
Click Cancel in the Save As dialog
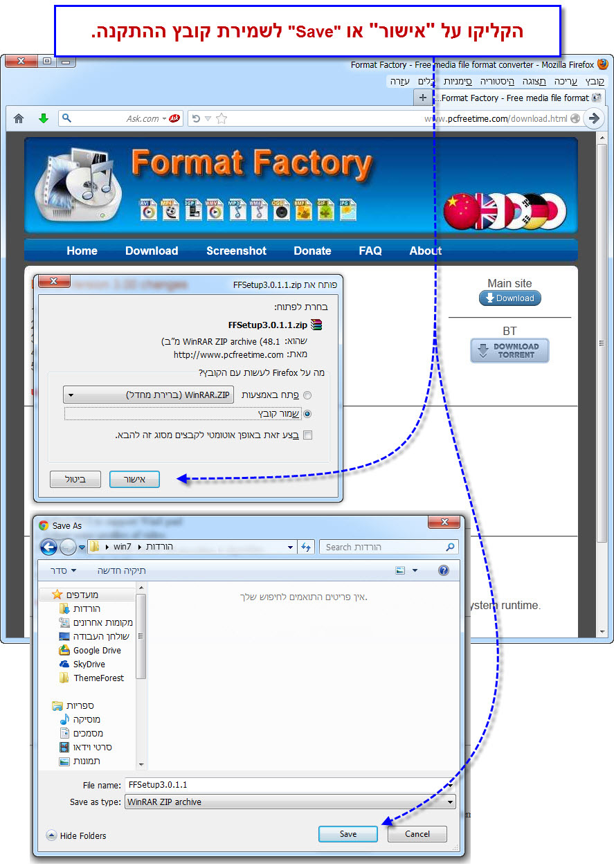click(x=417, y=833)
